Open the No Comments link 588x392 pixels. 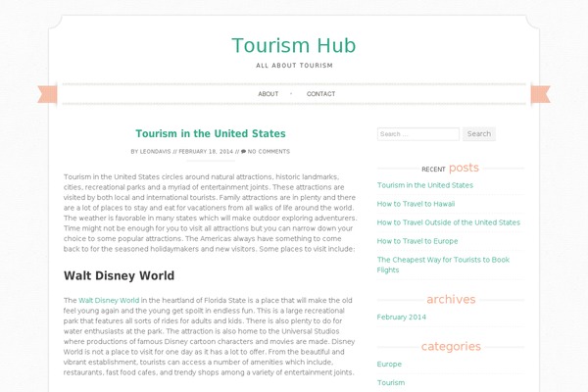[x=269, y=152]
